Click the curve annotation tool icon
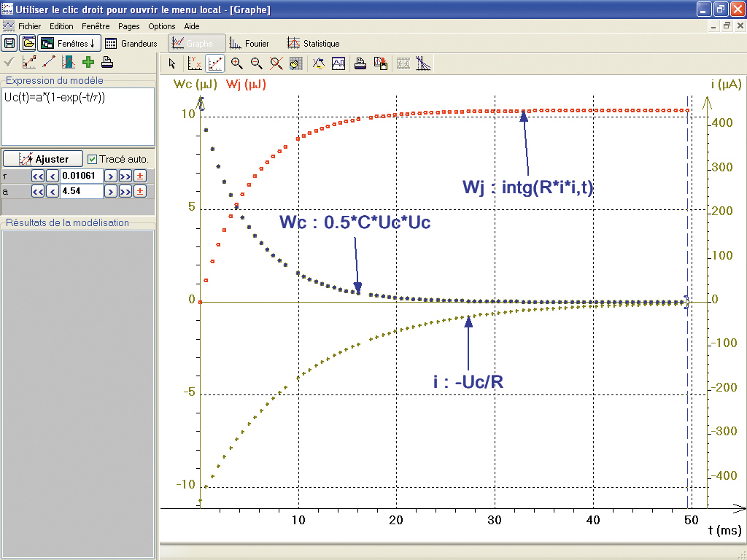 click(318, 63)
